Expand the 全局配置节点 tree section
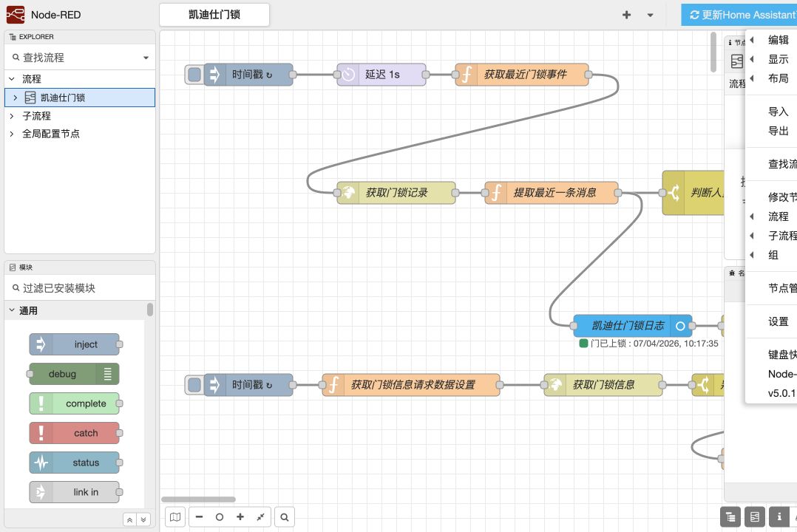Image resolution: width=797 pixels, height=532 pixels. (x=12, y=134)
